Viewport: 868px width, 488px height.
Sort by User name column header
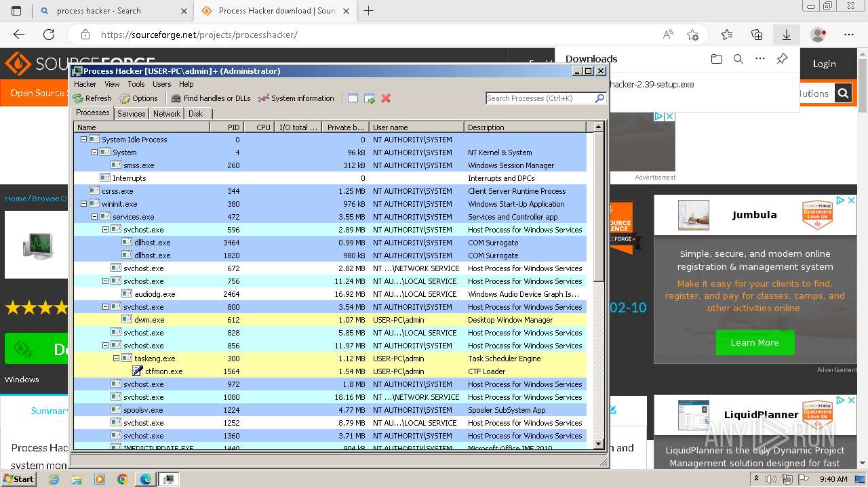416,127
